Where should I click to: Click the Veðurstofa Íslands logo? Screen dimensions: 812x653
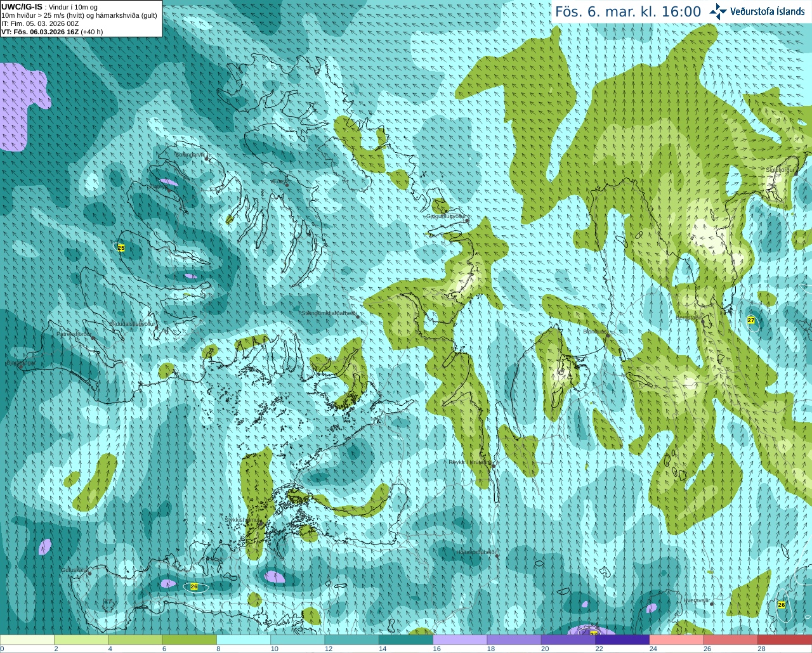[x=757, y=11]
